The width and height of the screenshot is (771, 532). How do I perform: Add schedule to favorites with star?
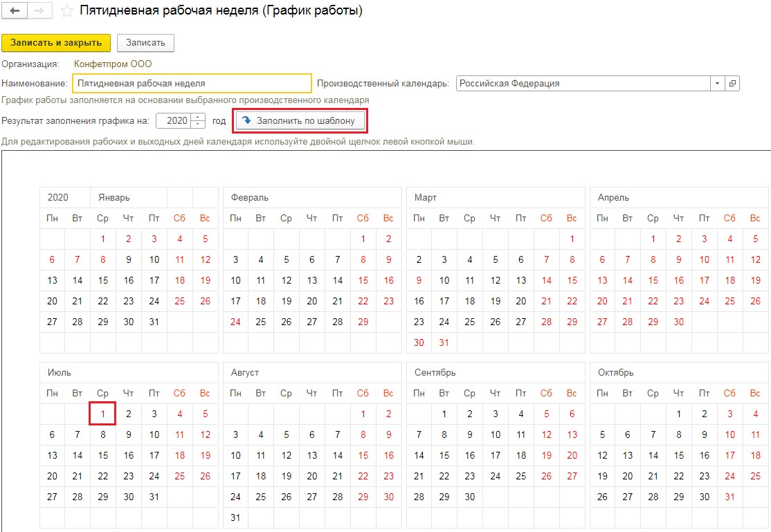67,11
